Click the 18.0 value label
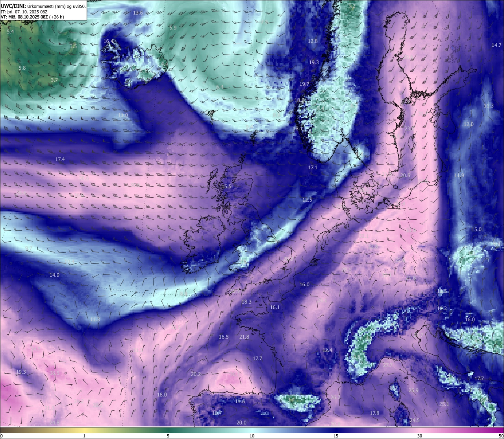The width and height of the screenshot is (504, 439). 162,395
